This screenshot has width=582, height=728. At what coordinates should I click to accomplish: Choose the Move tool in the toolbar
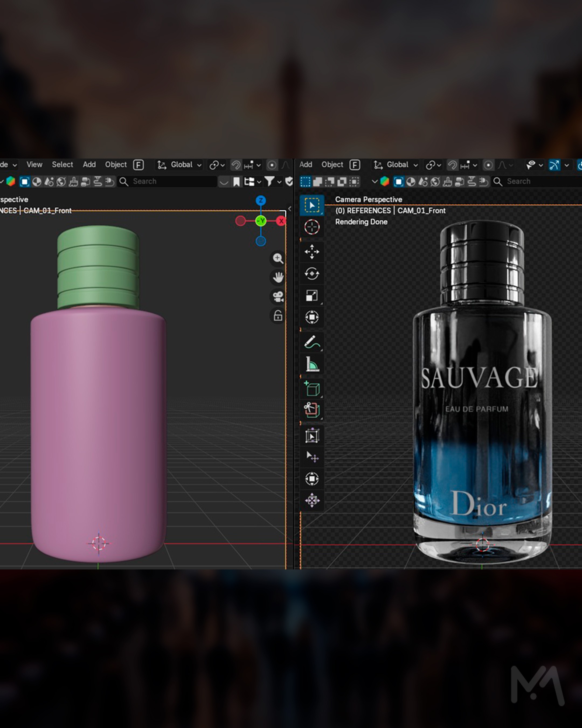[x=312, y=252]
